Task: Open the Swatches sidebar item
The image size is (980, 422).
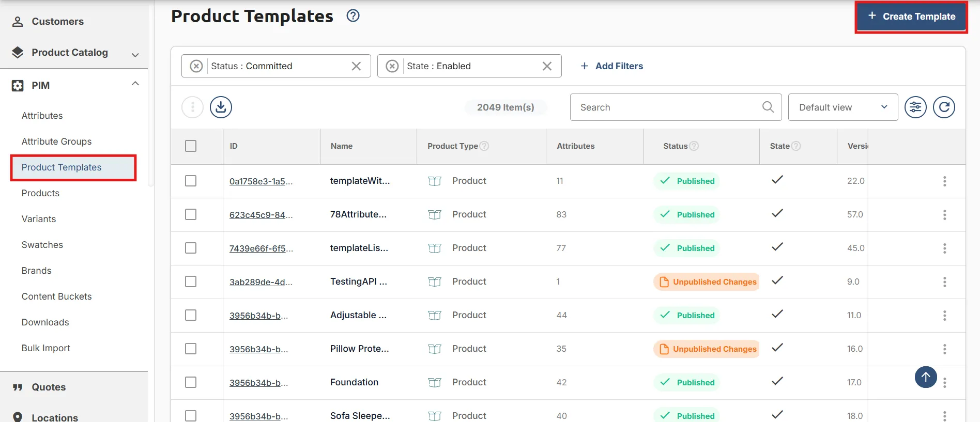Action: (x=42, y=245)
